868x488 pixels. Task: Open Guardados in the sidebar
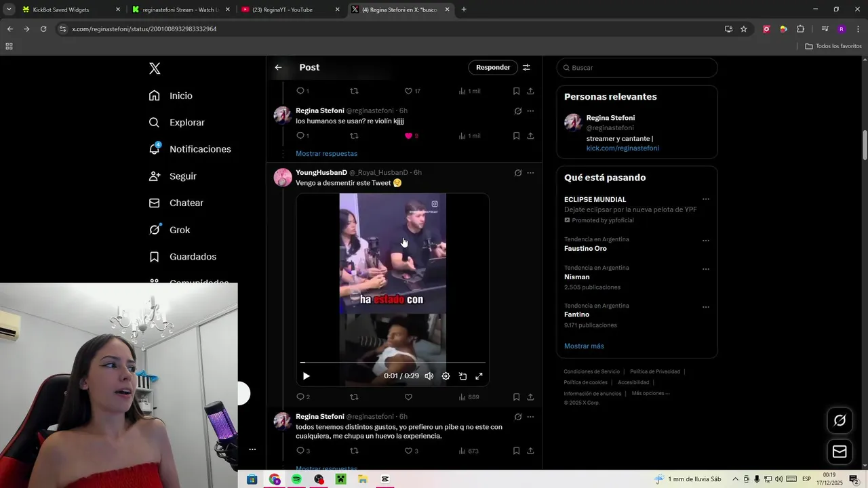click(x=183, y=257)
